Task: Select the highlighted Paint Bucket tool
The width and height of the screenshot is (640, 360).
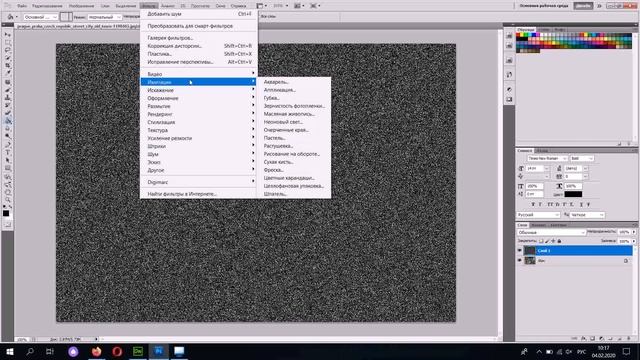Action: point(7,121)
